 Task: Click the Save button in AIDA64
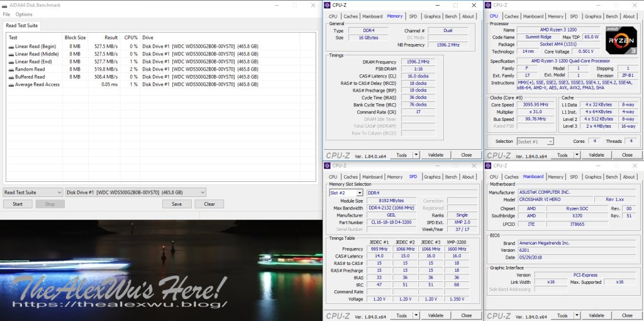click(x=177, y=204)
